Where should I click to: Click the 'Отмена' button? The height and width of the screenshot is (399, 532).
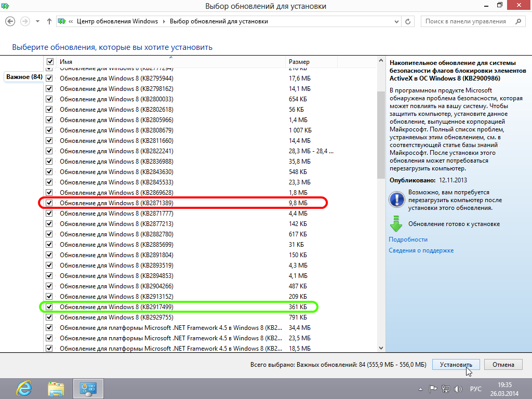503,365
